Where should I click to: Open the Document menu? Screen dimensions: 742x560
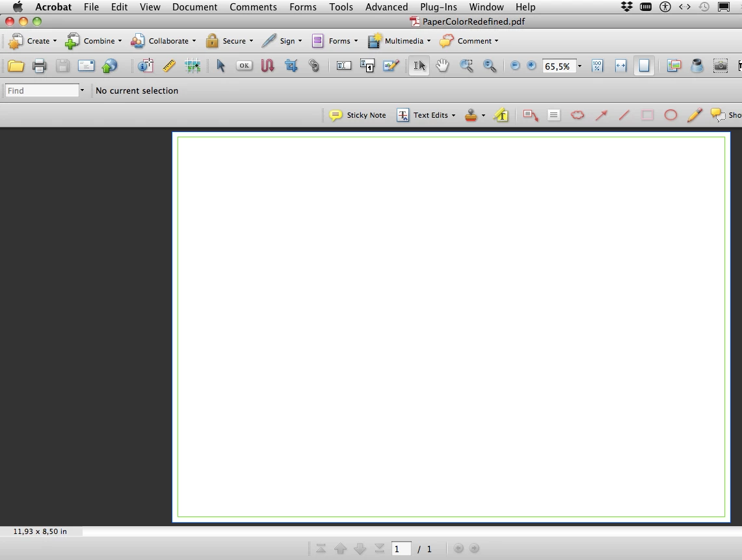tap(194, 7)
